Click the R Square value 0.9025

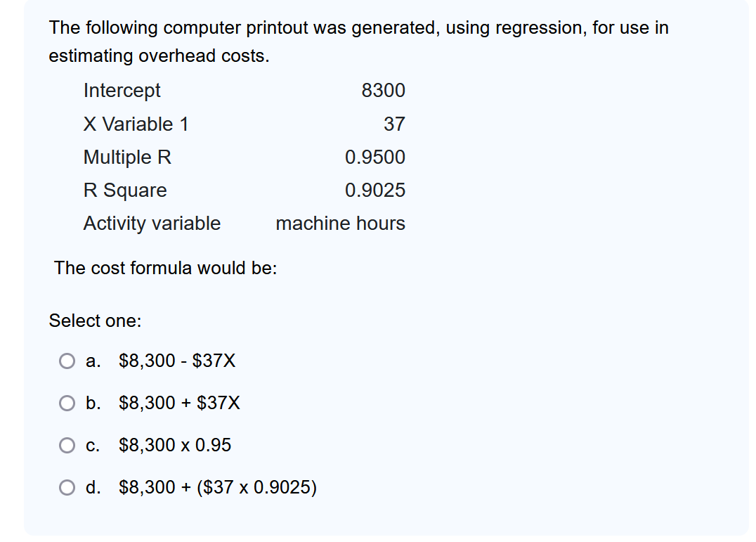[376, 190]
